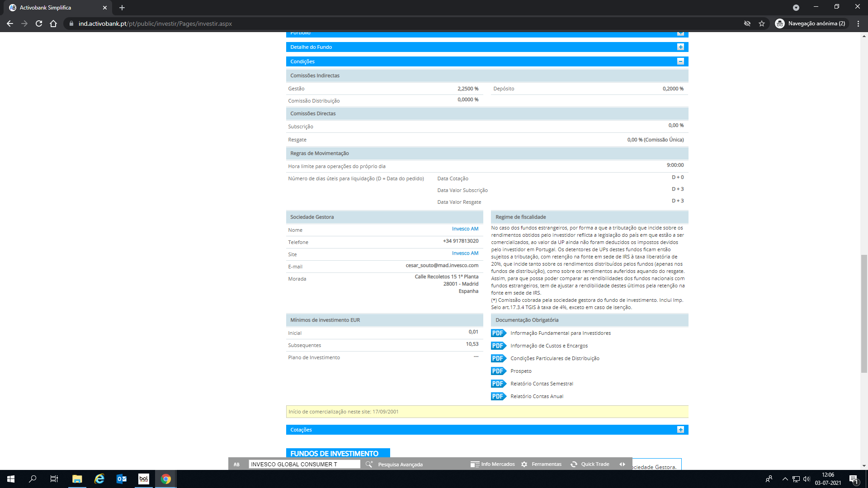Open Ferramentas gear icon

(x=524, y=464)
